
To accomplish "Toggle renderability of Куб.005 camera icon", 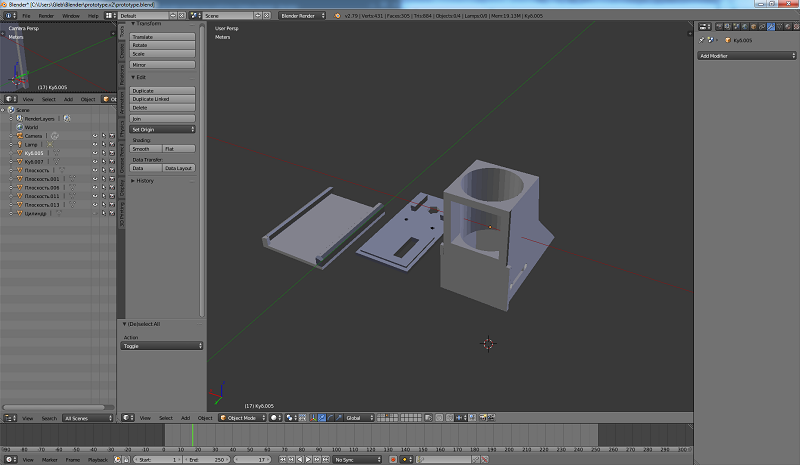I will coord(112,153).
